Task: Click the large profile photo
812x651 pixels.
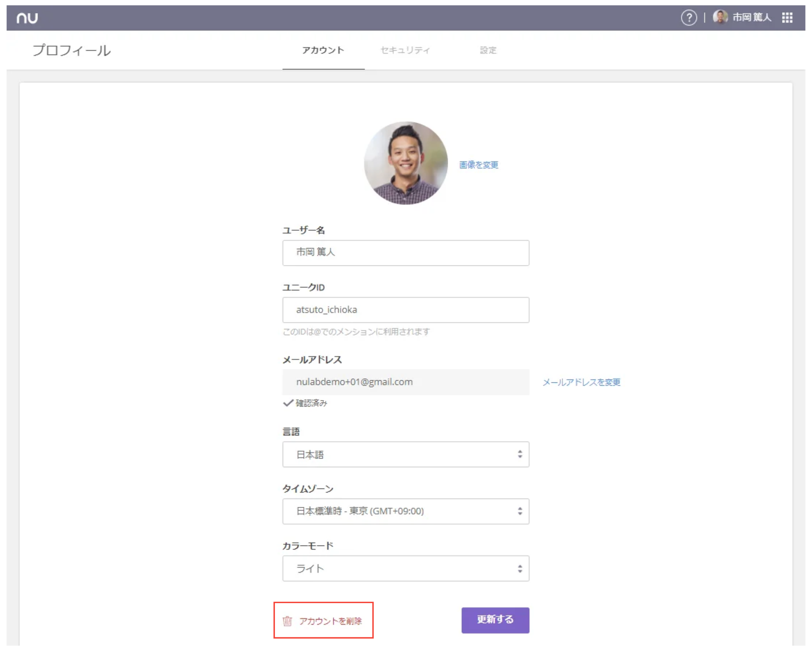Action: tap(406, 163)
